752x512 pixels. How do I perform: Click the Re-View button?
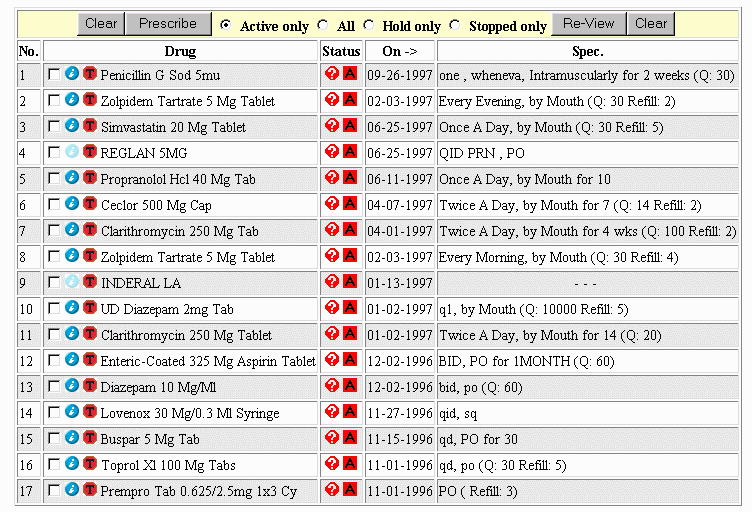tap(589, 24)
